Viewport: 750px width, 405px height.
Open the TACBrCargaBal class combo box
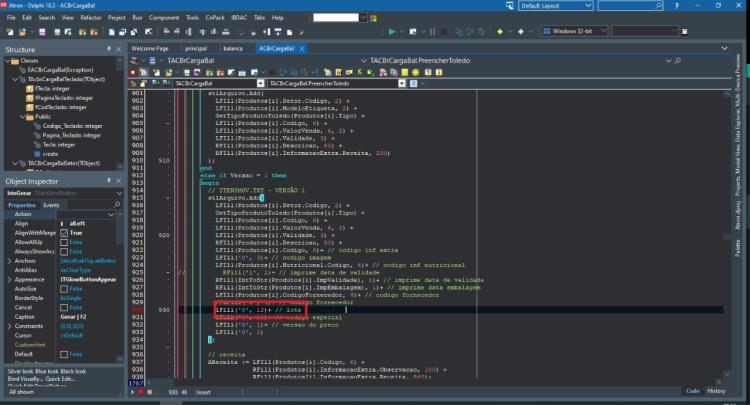coord(260,83)
